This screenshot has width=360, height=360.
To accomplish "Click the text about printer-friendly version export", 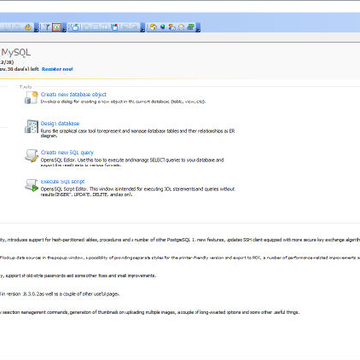I will (180, 258).
